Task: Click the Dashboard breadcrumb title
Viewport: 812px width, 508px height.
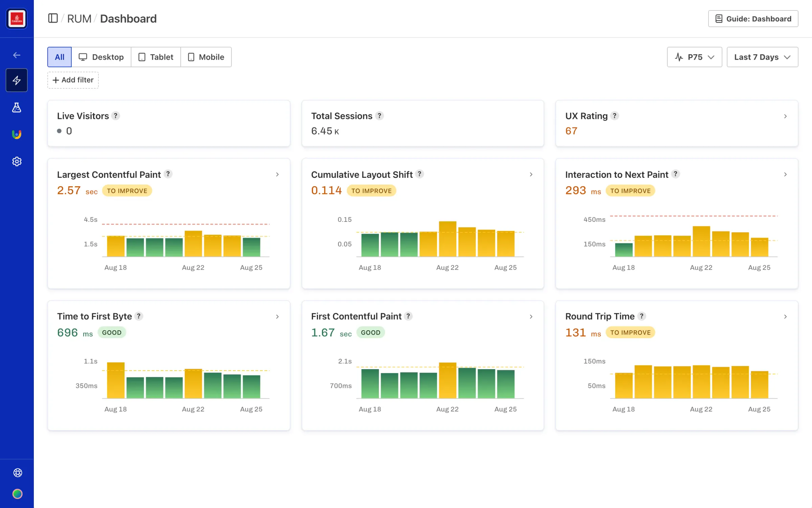Action: [x=128, y=19]
